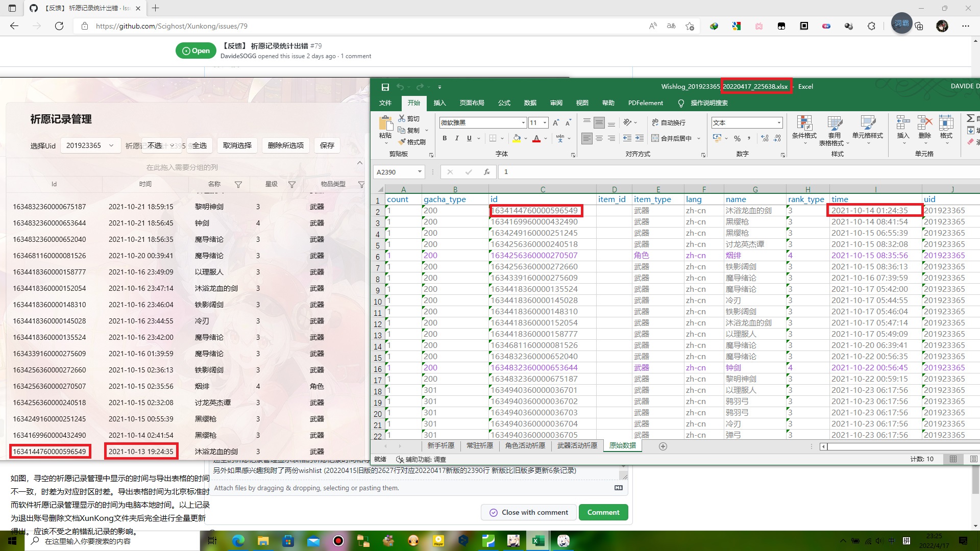The height and width of the screenshot is (551, 980).
Task: Click the browser address bar URL
Action: [x=171, y=26]
